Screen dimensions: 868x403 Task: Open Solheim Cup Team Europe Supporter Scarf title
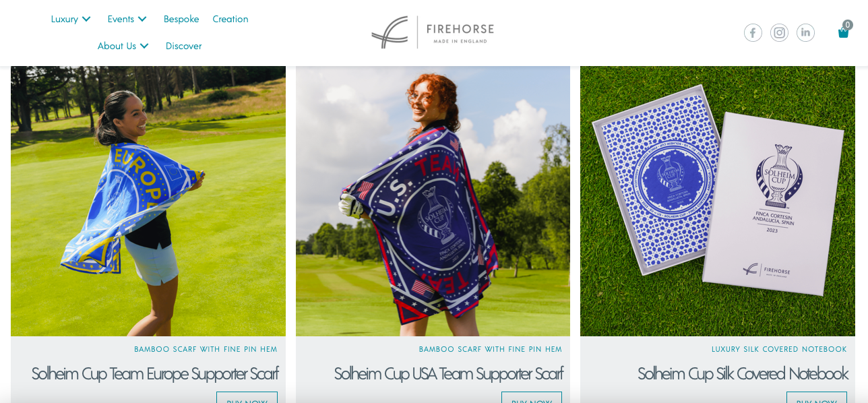pyautogui.click(x=154, y=373)
